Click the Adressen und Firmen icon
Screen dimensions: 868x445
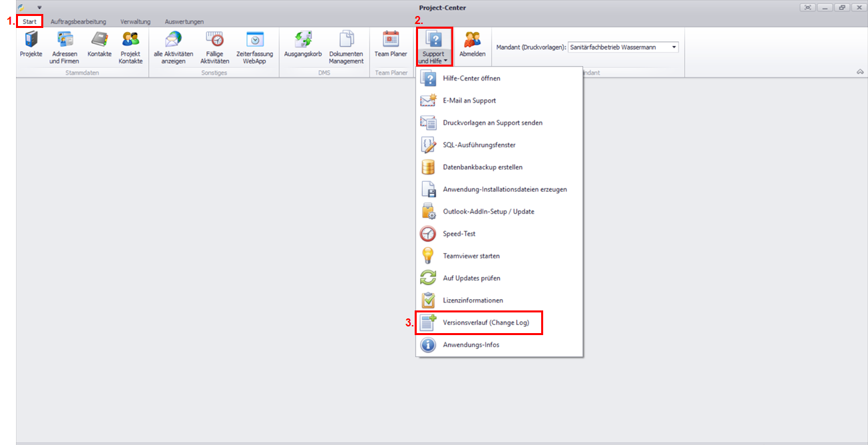64,40
